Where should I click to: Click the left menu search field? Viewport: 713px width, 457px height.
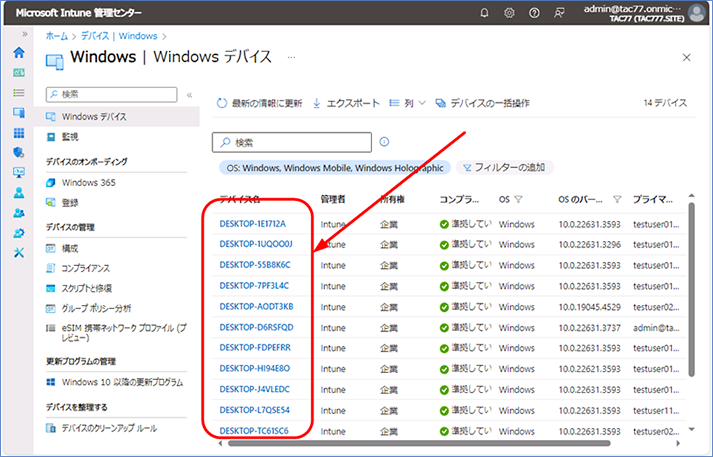tap(111, 94)
